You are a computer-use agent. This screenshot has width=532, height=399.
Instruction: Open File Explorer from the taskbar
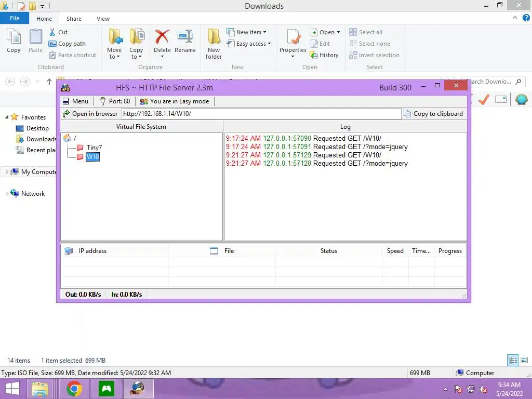(x=40, y=389)
